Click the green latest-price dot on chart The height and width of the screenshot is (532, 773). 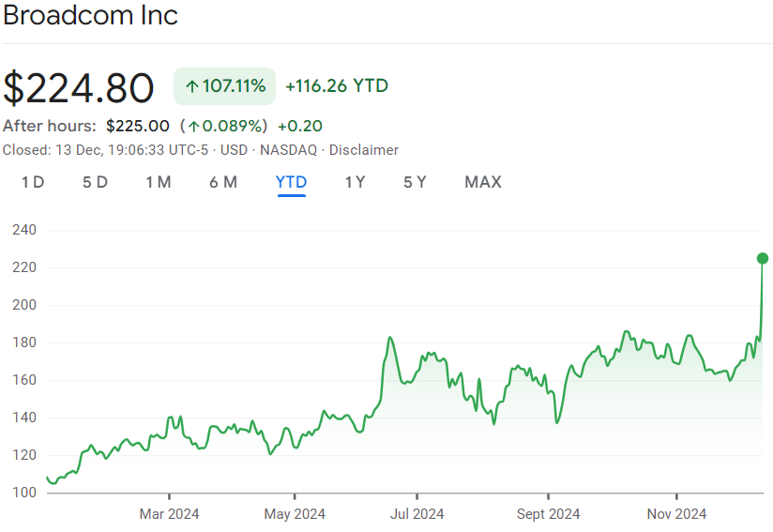(x=762, y=258)
